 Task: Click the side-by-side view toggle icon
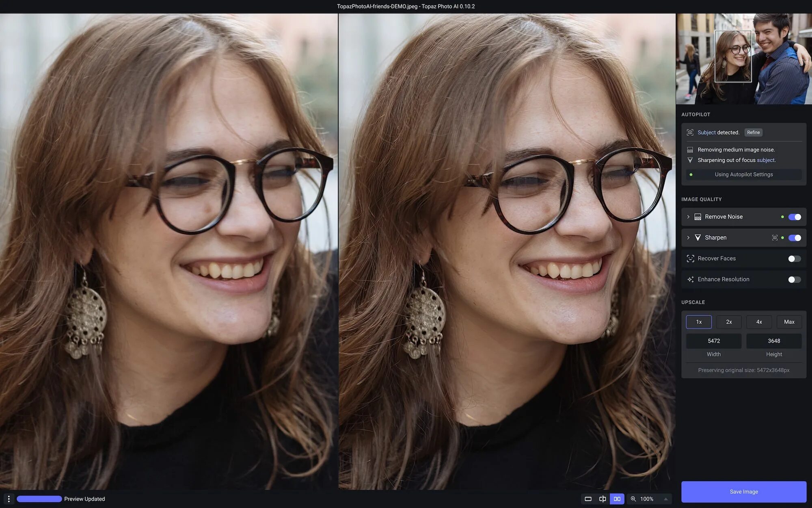[x=618, y=499]
